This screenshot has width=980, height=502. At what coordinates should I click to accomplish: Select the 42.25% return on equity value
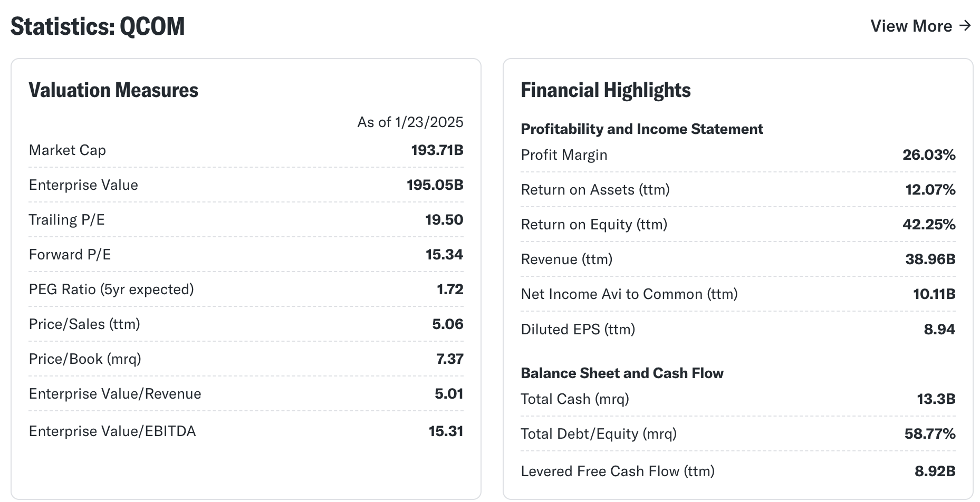(x=929, y=225)
